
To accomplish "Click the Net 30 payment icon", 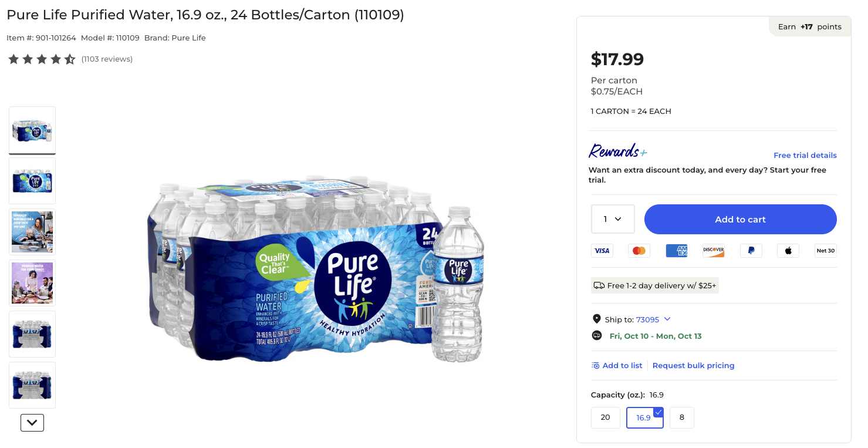I will pyautogui.click(x=825, y=251).
